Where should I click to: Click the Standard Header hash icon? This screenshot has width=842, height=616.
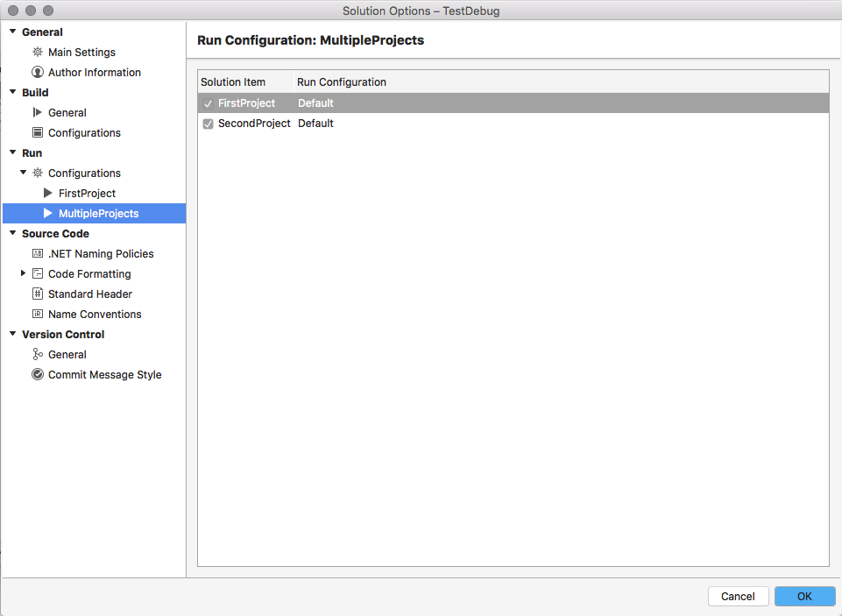point(38,294)
